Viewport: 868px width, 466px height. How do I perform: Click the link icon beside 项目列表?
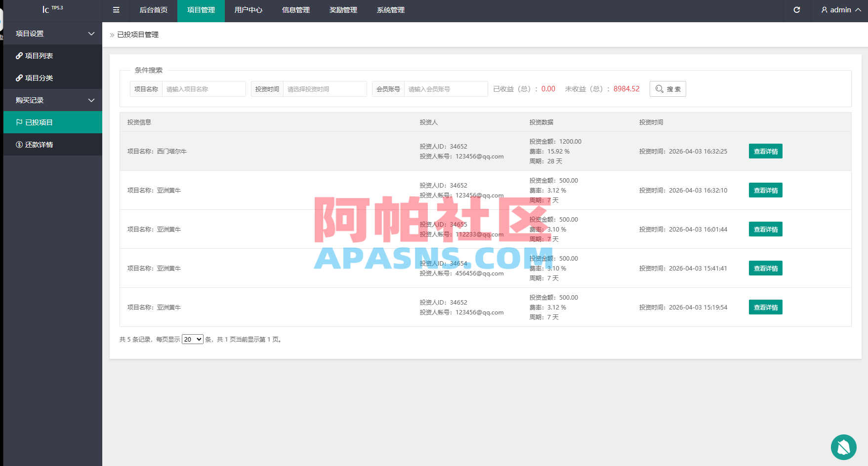point(19,56)
